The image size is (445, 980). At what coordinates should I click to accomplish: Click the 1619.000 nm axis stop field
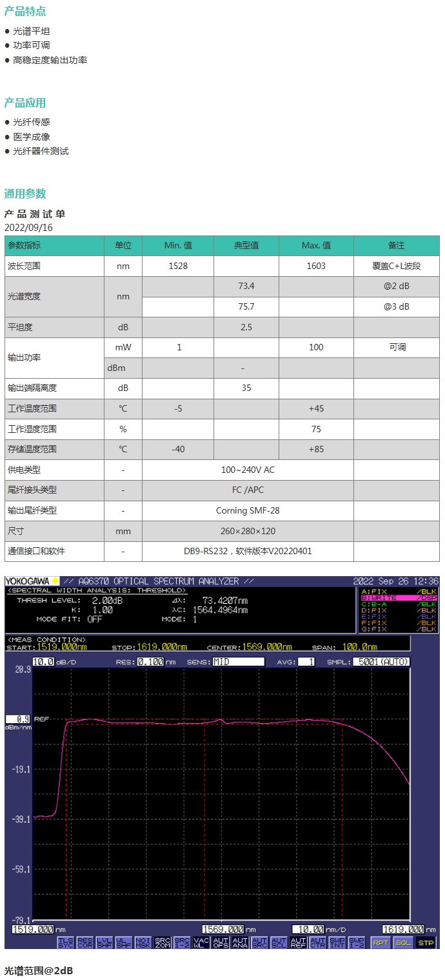402,929
